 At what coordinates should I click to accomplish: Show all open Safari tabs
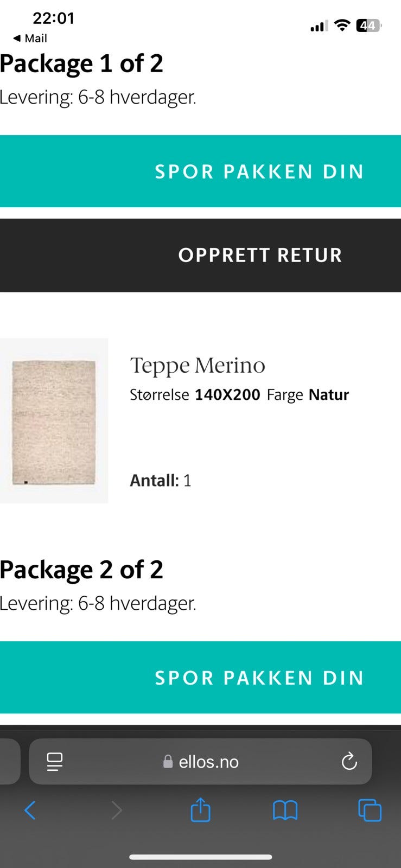[370, 810]
